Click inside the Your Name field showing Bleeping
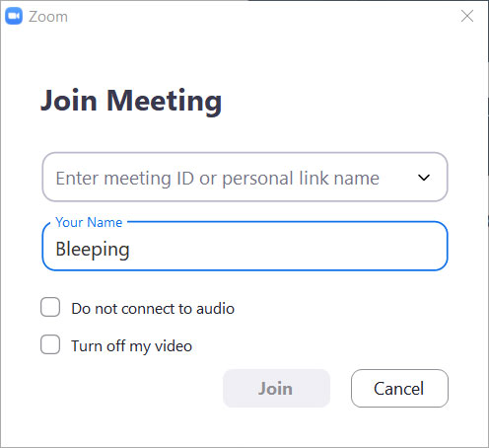This screenshot has height=448, width=489. tap(244, 246)
